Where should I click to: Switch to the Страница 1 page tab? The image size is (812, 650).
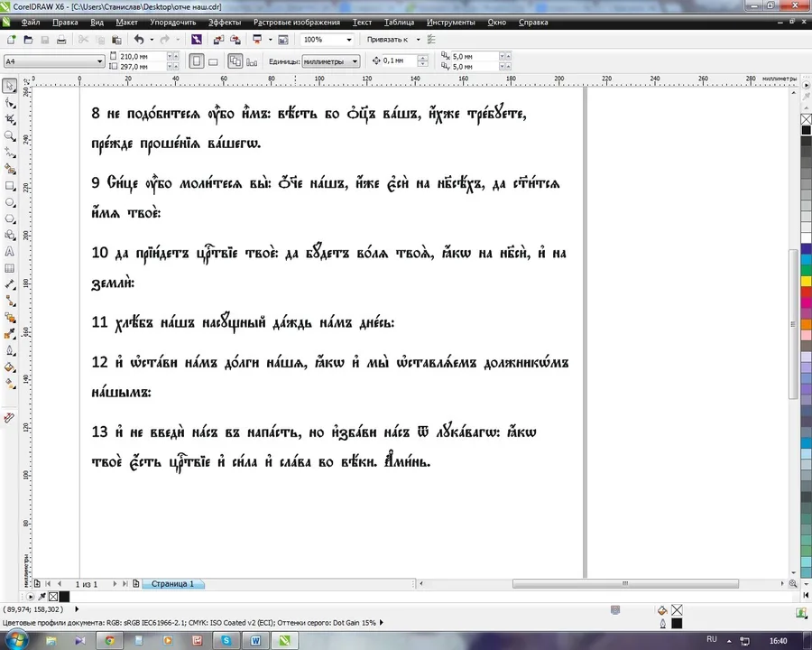click(x=172, y=584)
